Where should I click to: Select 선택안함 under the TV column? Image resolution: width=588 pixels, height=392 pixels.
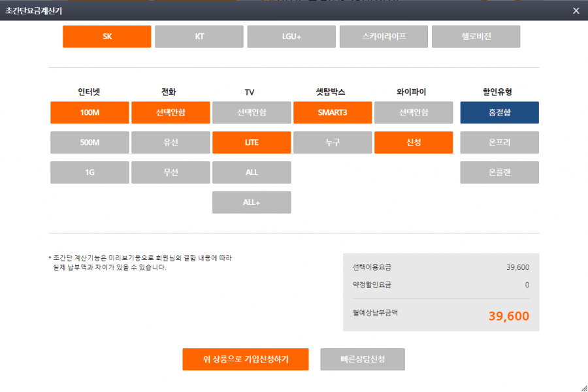click(252, 112)
